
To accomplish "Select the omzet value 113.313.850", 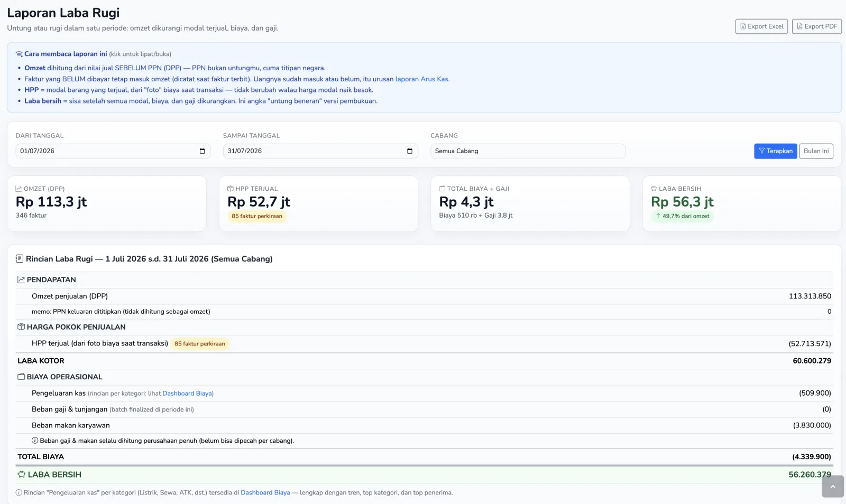I will pyautogui.click(x=810, y=296).
